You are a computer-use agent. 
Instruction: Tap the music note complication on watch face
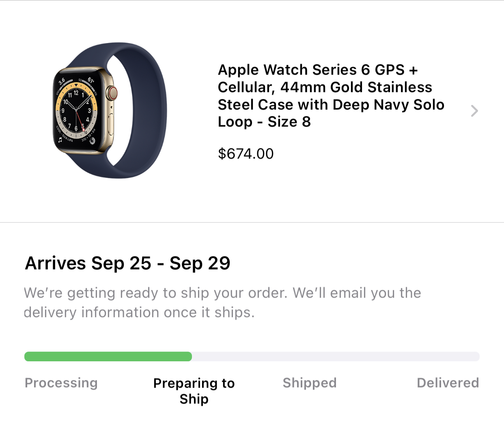coord(60,140)
